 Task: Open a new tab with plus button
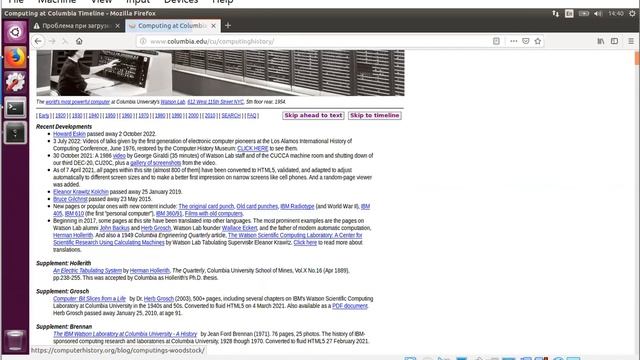pos(228,26)
